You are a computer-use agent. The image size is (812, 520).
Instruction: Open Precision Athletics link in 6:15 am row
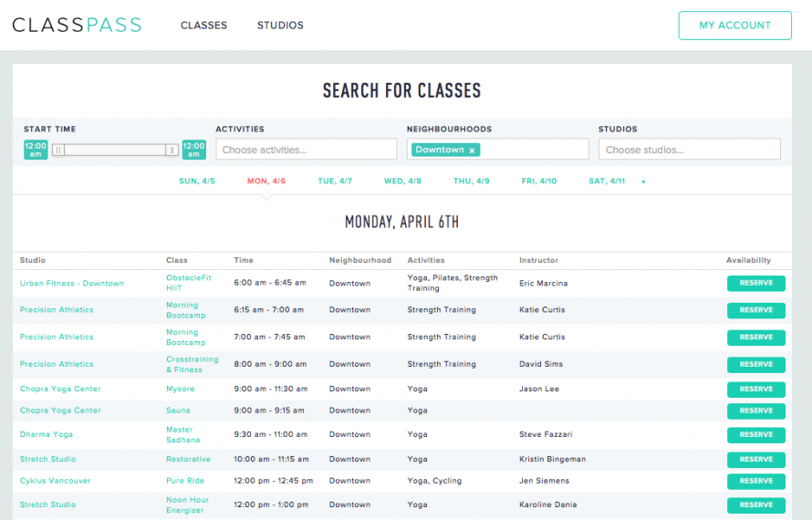[x=57, y=310]
